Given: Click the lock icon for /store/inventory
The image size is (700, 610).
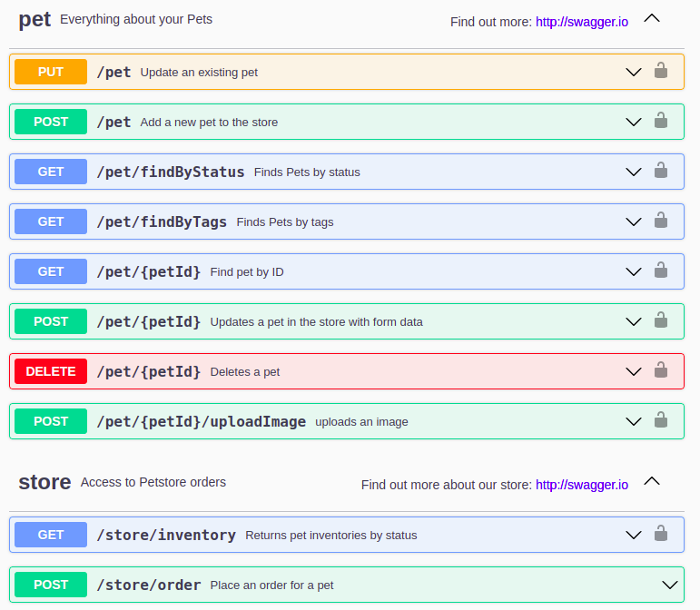Looking at the screenshot, I should click(x=661, y=535).
